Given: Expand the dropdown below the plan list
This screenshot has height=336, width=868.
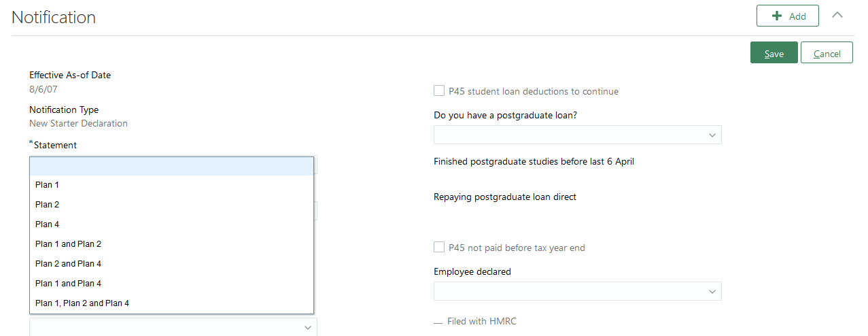Looking at the screenshot, I should (173, 327).
